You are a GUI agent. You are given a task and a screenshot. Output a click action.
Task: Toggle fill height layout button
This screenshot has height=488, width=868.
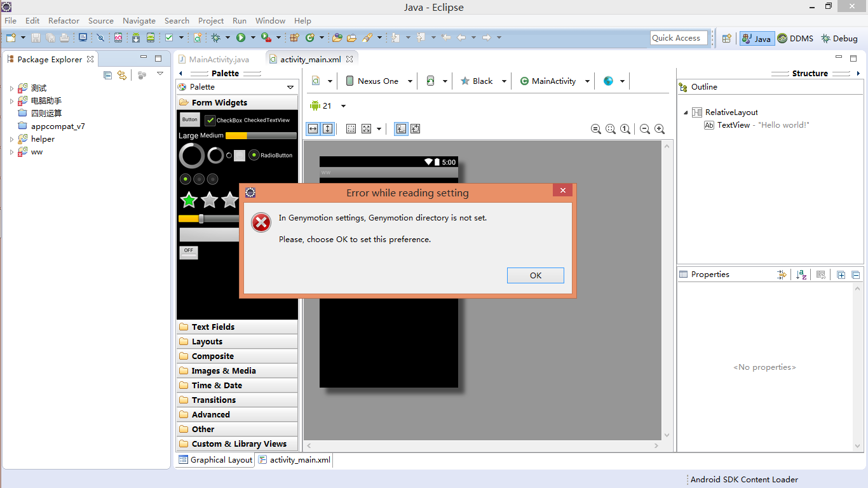(327, 129)
